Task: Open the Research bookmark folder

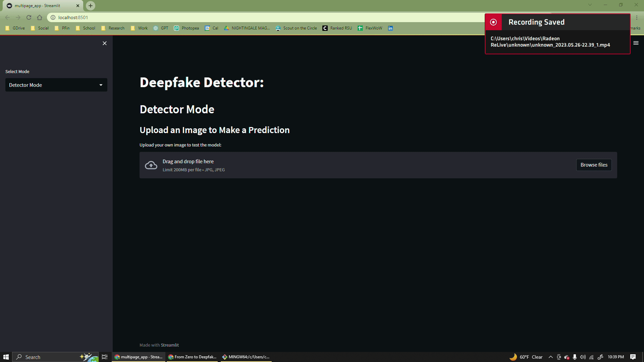Action: [x=113, y=28]
